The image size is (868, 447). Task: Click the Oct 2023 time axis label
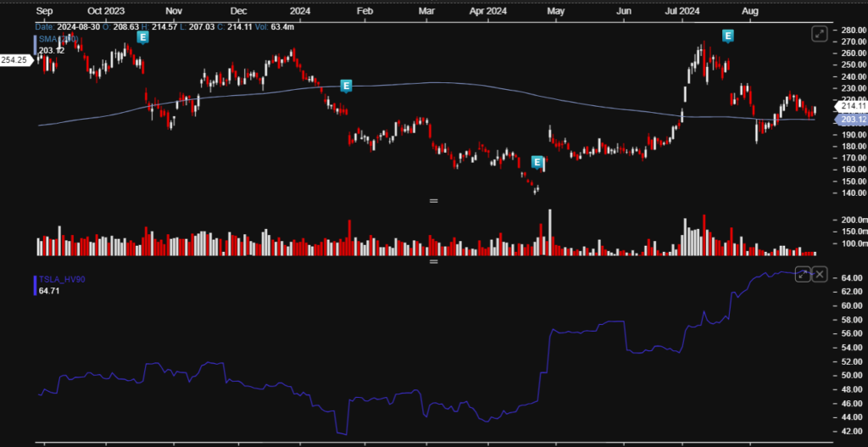(106, 11)
